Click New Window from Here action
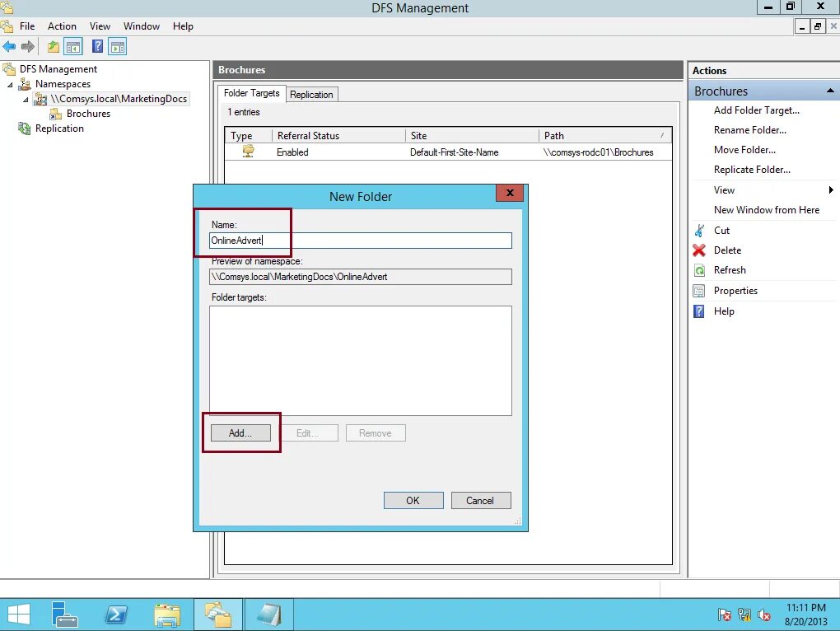This screenshot has width=840, height=631. [766, 210]
